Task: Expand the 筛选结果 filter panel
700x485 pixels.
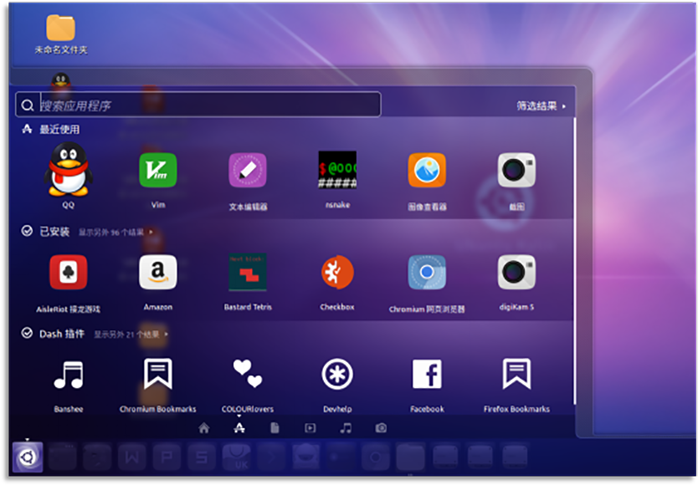Action: [541, 105]
